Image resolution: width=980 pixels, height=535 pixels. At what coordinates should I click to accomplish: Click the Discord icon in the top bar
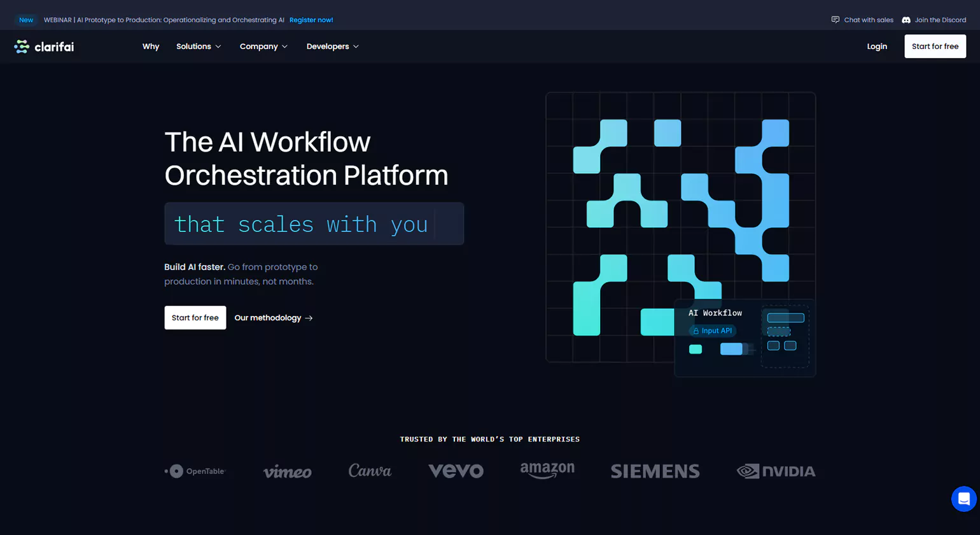pyautogui.click(x=906, y=20)
